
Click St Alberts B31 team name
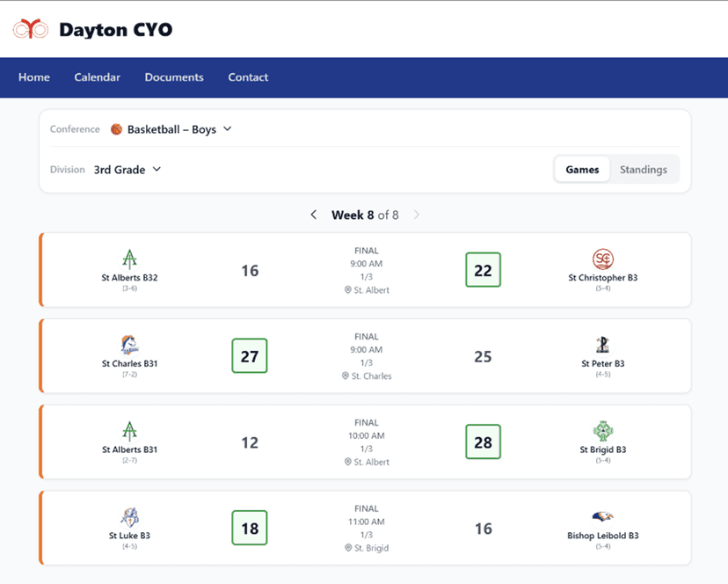coord(129,449)
